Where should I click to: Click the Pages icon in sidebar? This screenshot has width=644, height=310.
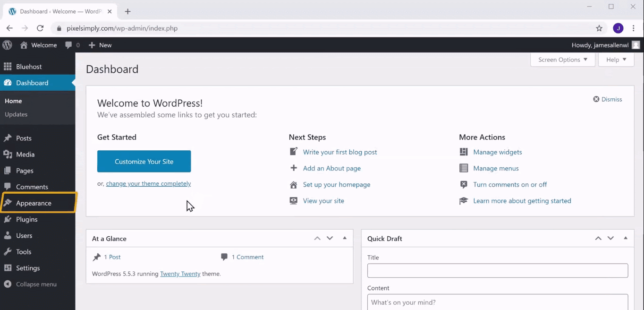[8, 171]
